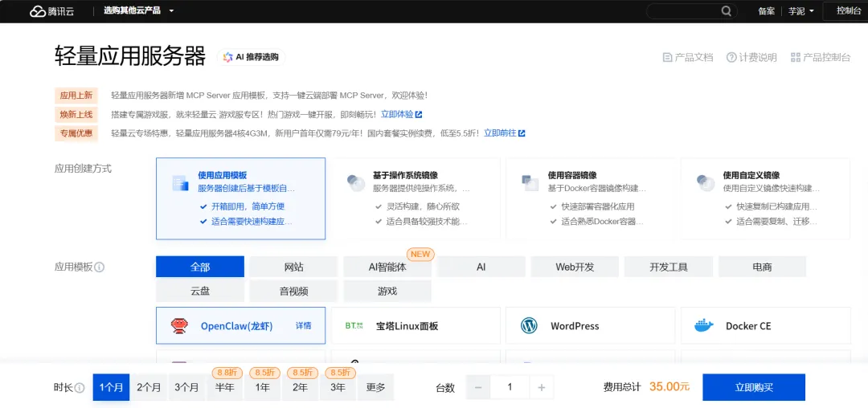Select the AI智能体 template tab

point(387,267)
